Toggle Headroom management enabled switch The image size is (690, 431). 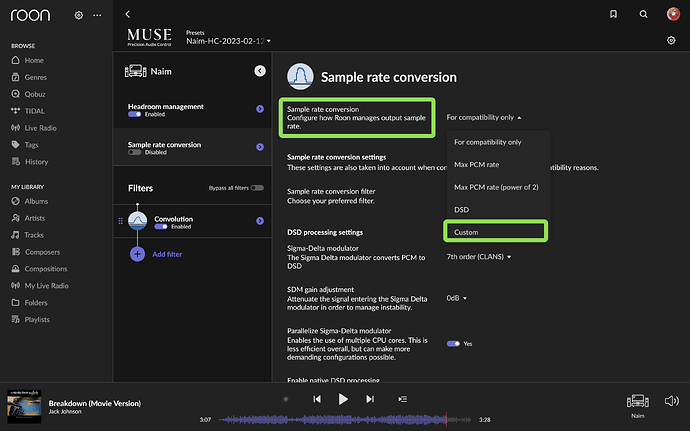[x=135, y=114]
